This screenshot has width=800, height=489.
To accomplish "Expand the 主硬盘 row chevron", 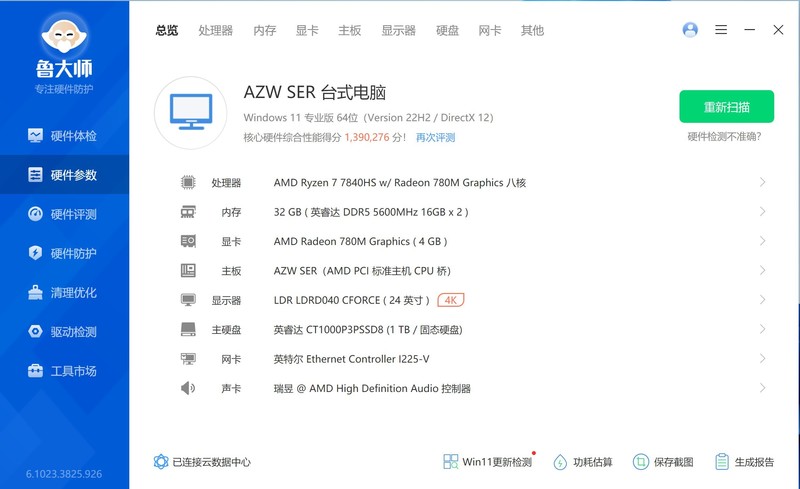I will [762, 329].
